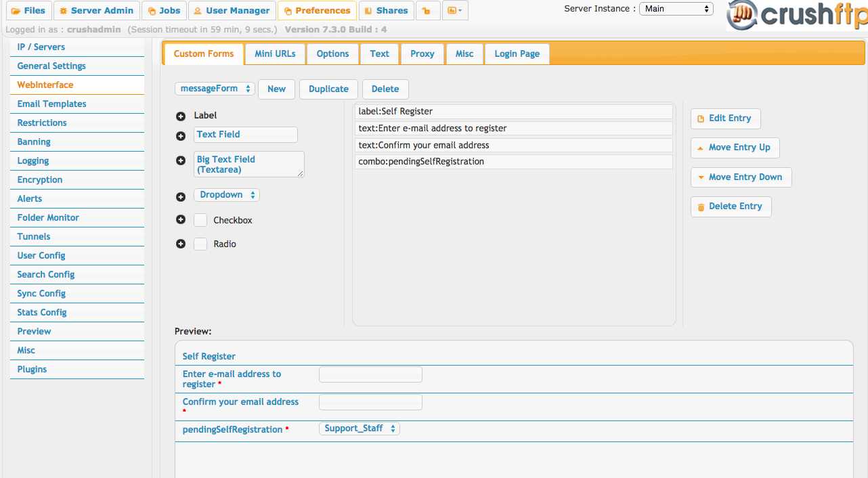Click the plus icon beside Checkbox
The image size is (868, 478).
coord(181,219)
